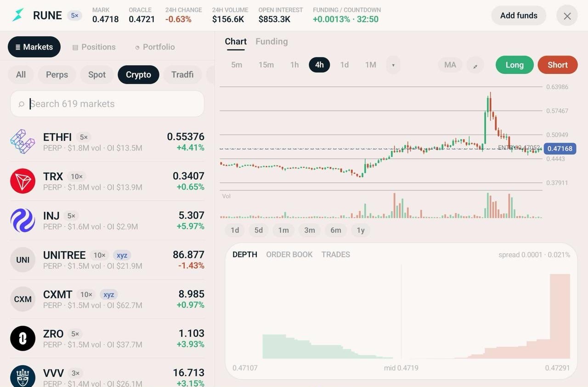Screen dimensions: 588x387
Task: Toggle the MA moving average indicator
Action: click(450, 65)
